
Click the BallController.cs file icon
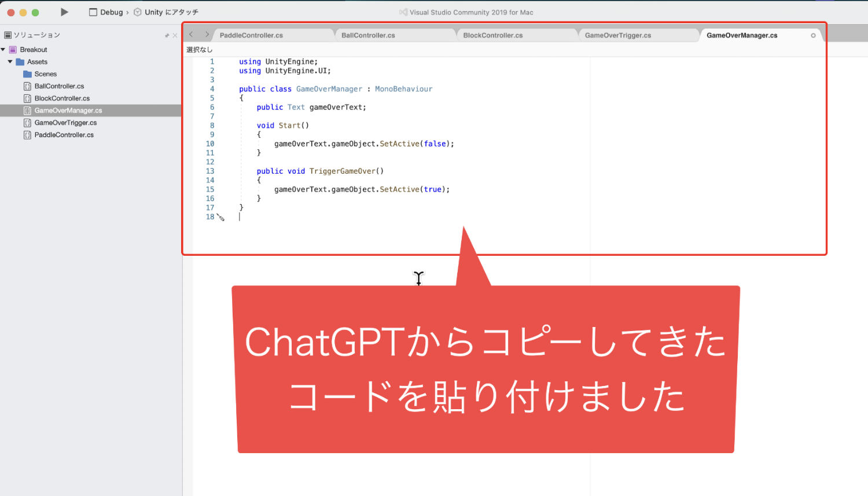(27, 86)
